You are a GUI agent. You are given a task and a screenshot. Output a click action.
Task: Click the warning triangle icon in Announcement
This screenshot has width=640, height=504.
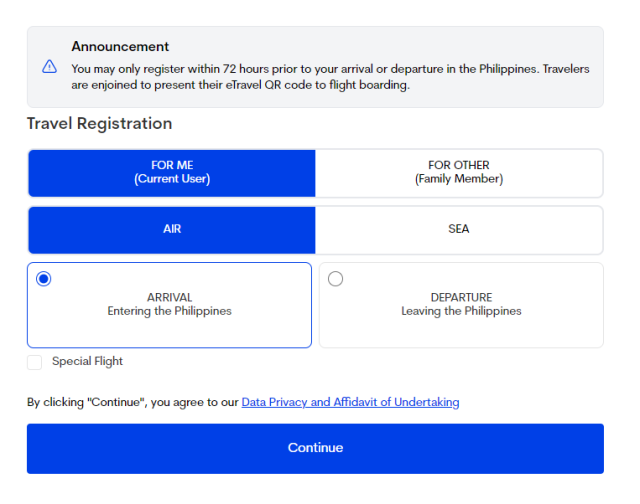point(50,67)
